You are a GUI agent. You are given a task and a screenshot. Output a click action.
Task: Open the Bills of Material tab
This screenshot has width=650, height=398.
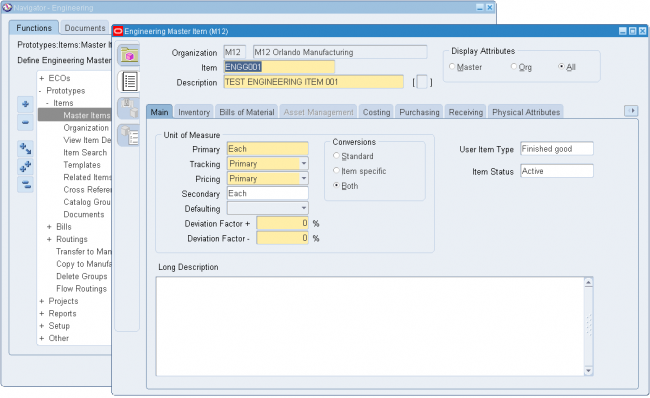click(247, 112)
